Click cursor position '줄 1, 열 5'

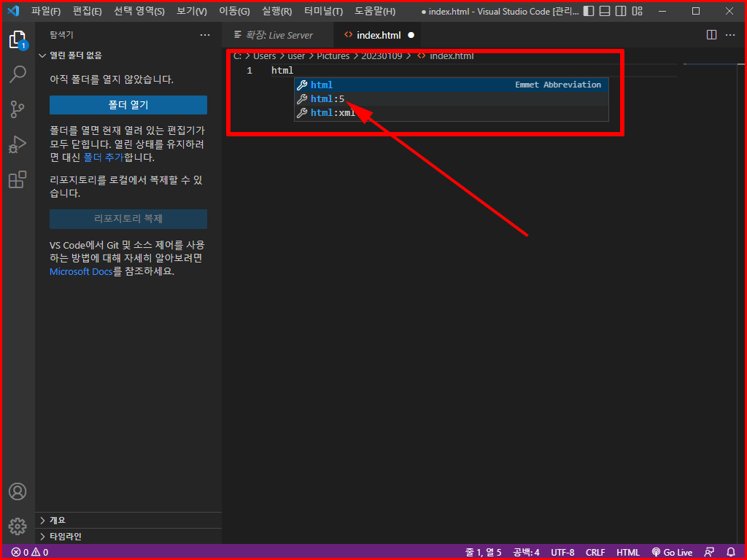point(483,553)
